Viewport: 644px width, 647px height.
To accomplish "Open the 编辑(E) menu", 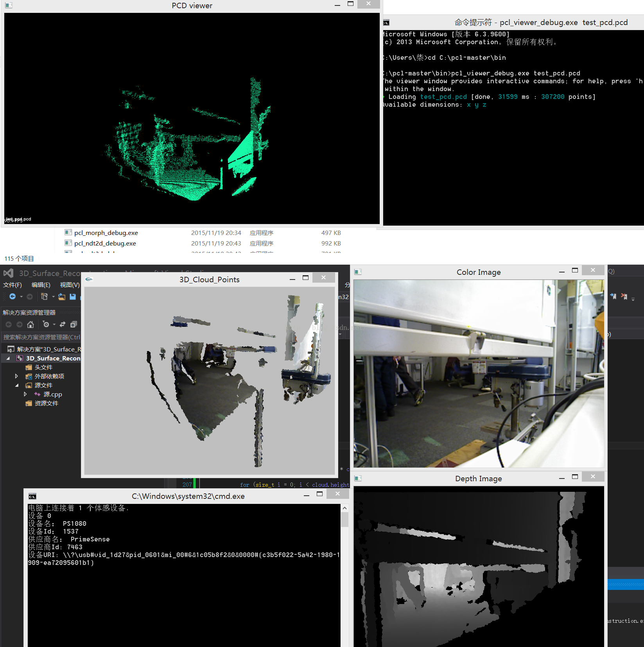I will click(x=41, y=285).
